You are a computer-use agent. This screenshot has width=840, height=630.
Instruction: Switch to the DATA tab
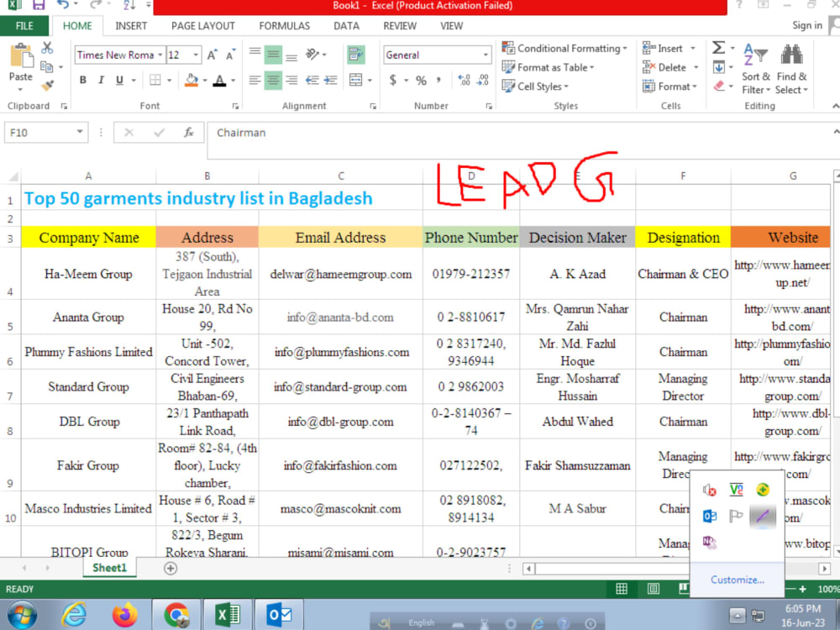pos(346,26)
